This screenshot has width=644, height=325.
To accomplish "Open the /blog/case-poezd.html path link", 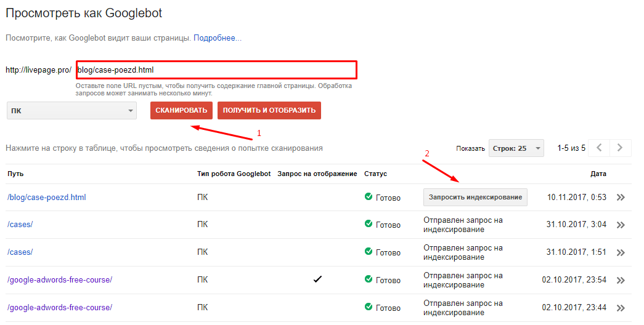I will click(47, 198).
